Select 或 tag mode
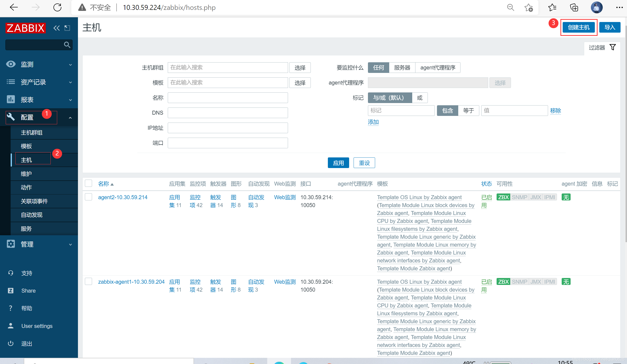Screen dimensions: 627x364 point(420,98)
